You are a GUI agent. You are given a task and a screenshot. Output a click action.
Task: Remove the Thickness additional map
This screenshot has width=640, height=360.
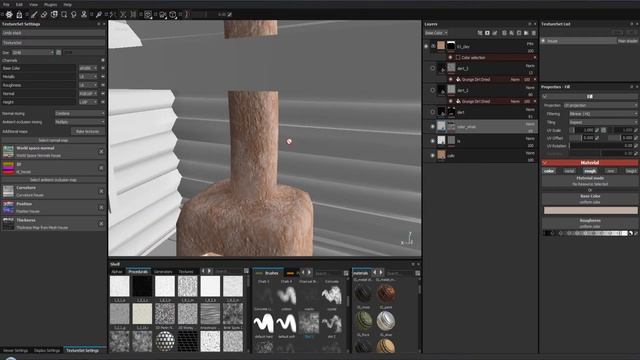101,224
